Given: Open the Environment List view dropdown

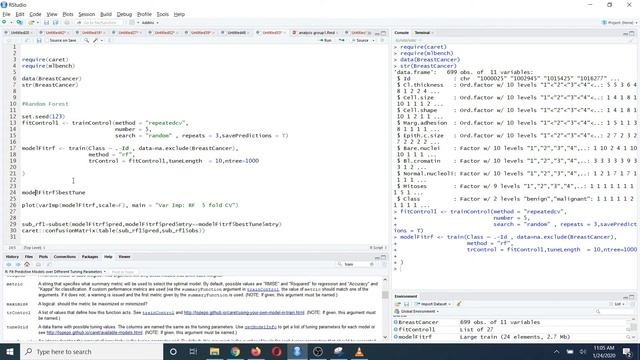Looking at the screenshot, I should click(617, 304).
